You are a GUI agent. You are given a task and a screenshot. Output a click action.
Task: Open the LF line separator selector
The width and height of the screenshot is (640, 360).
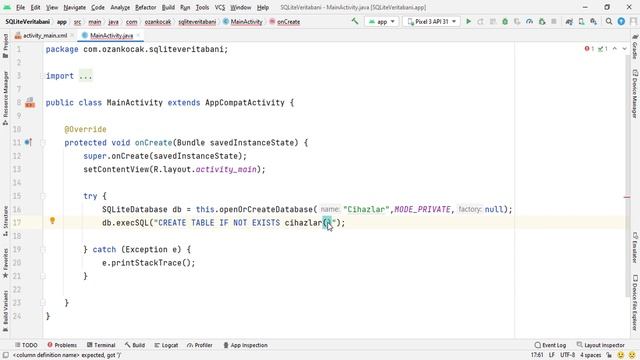tap(552, 356)
